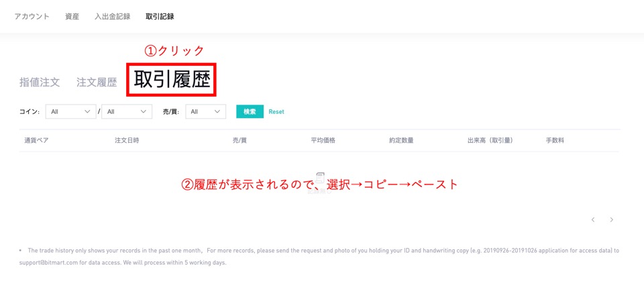The width and height of the screenshot is (644, 295).
Task: Click the 手数料 column header
Action: click(x=555, y=141)
